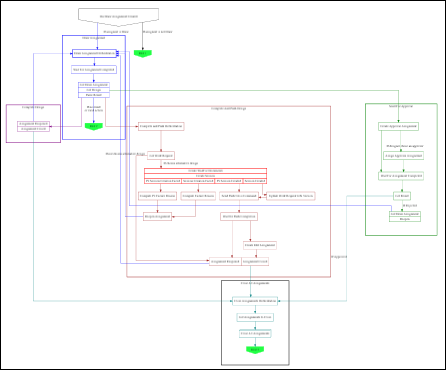Select red 'Update Work Request Info' node
This screenshot has width=446, height=370.
click(291, 196)
